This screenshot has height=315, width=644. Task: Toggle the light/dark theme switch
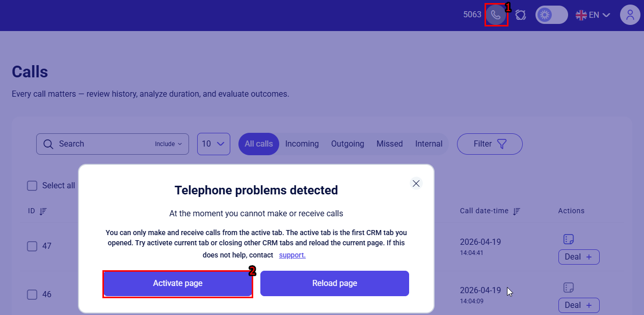551,15
